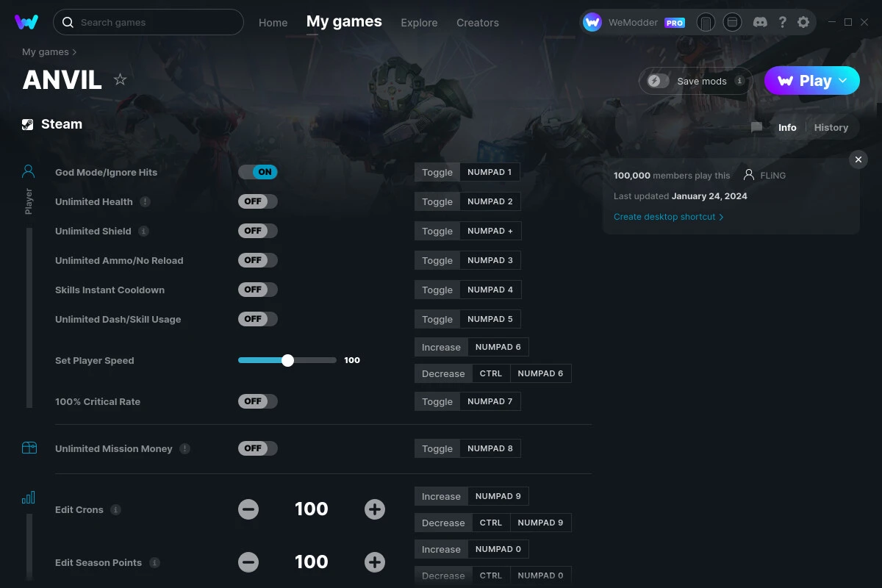Click NUMPAD 2 hotkey for Unlimited Health

point(490,201)
